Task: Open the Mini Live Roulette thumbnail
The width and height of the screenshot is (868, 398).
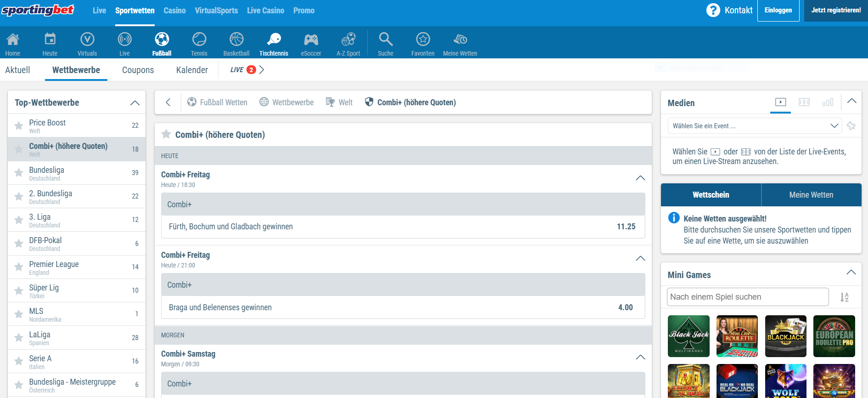Action: 737,336
